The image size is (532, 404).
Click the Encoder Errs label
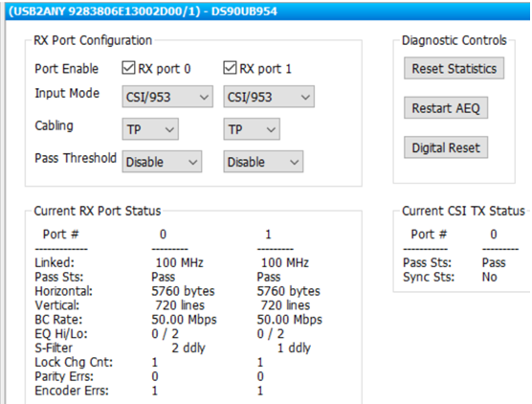tap(72, 391)
